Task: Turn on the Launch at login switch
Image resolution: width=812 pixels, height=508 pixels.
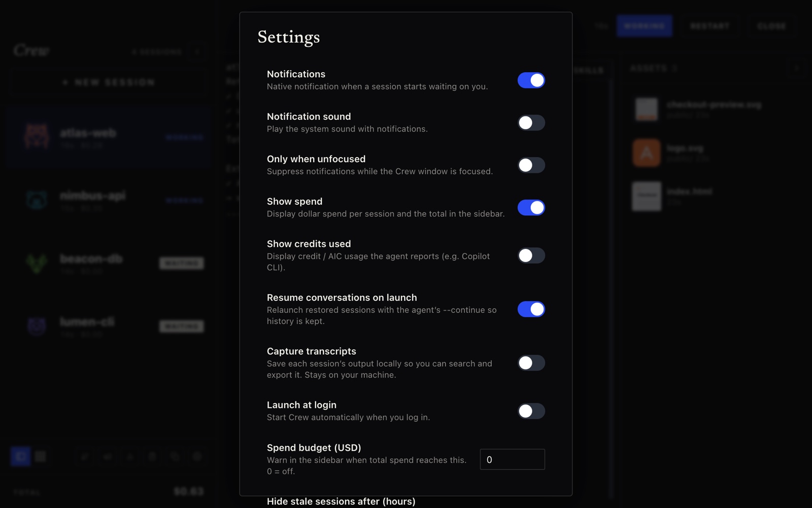Action: [531, 411]
